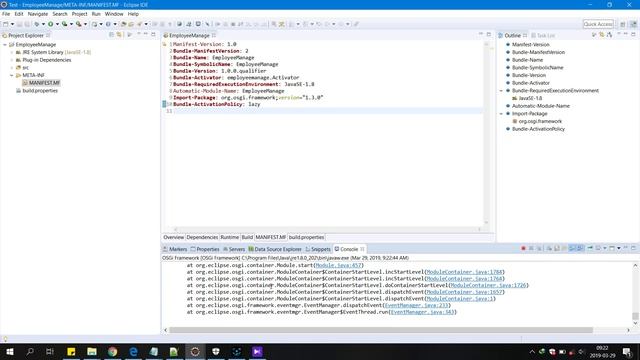Open Run button dropdown arrow
This screenshot has width=640, height=360.
pos(57,24)
